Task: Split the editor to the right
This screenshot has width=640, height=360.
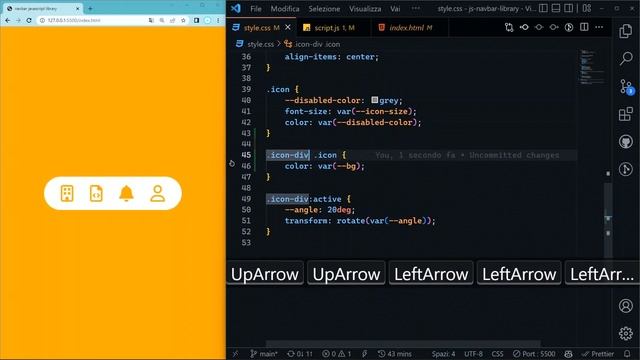Action: pos(584,27)
